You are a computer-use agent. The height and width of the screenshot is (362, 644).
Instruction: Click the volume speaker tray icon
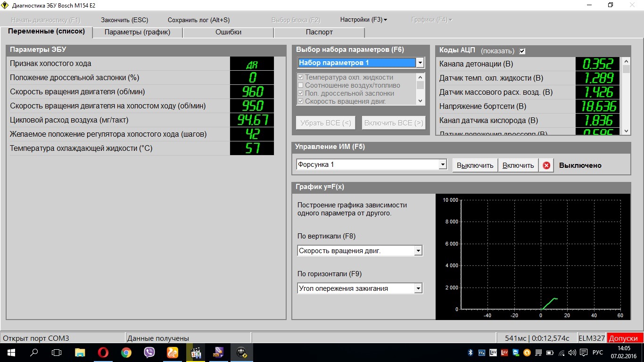coord(572,353)
